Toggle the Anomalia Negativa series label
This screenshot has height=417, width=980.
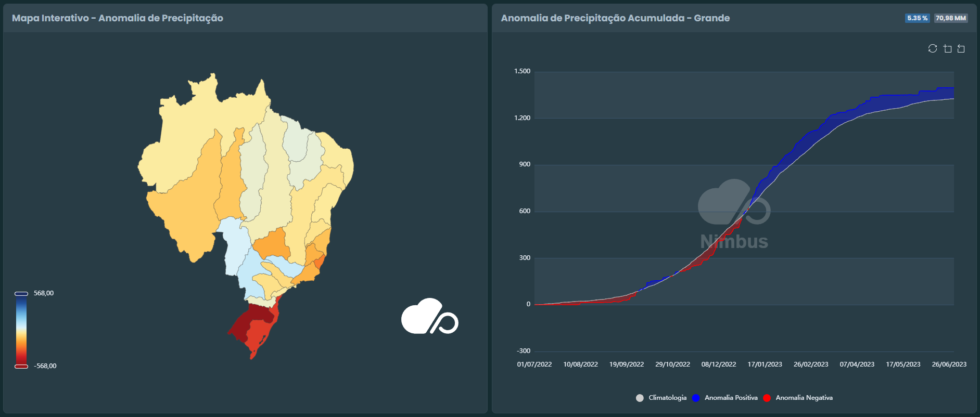pyautogui.click(x=804, y=398)
